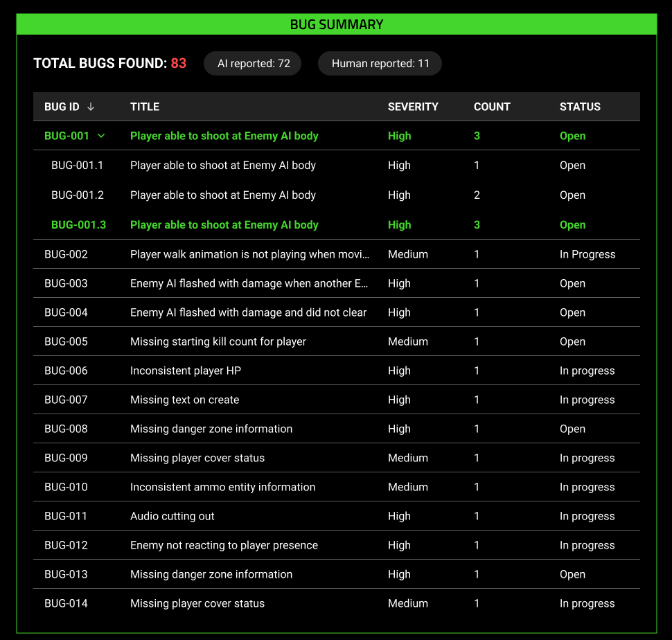
Task: Click the SEVERITY column header
Action: tap(413, 107)
